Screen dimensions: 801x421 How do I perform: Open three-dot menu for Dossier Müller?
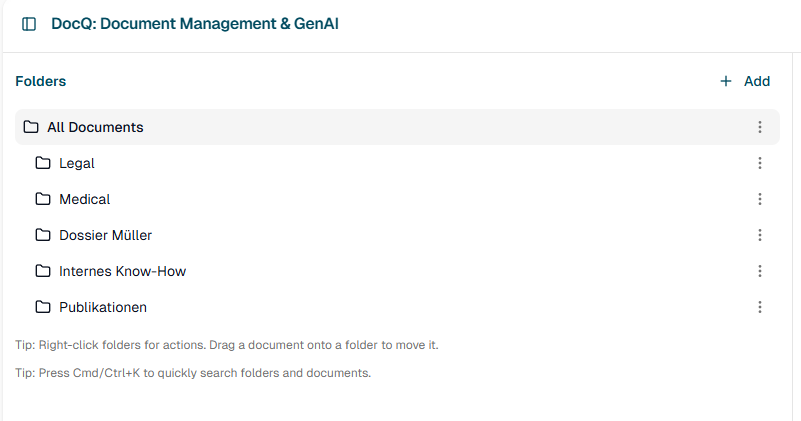pyautogui.click(x=760, y=235)
